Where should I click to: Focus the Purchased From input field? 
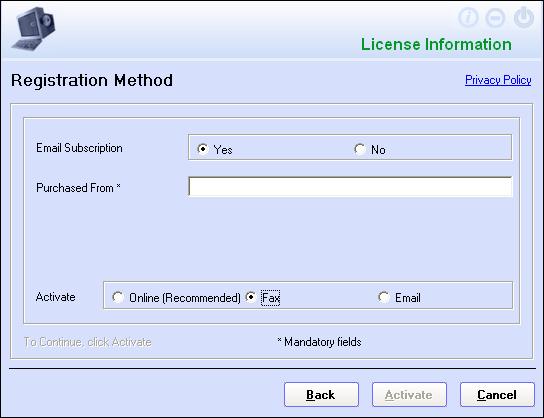click(x=350, y=187)
